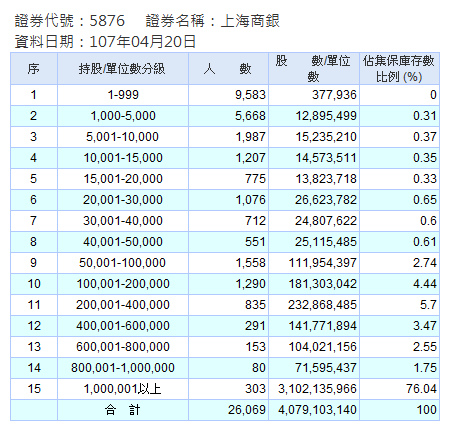Viewport: 449px width, 430px height.
Task: Click the 1,558 holder count cell
Action: coord(228,263)
